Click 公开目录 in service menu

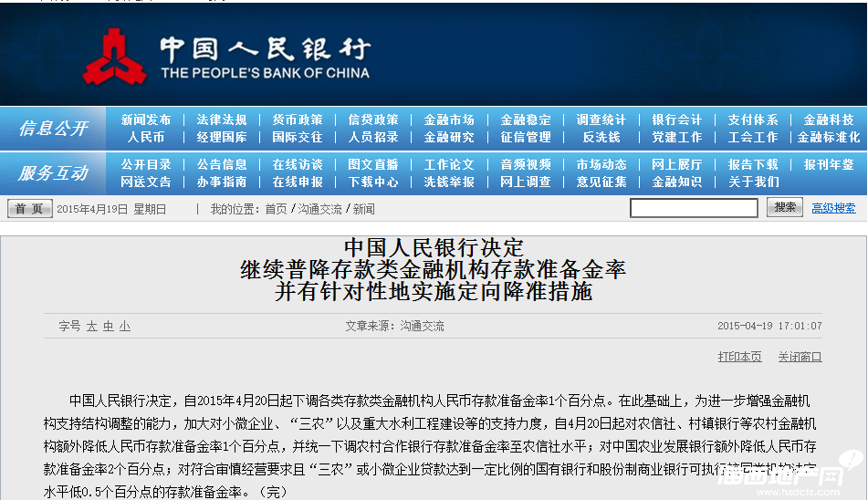[146, 165]
